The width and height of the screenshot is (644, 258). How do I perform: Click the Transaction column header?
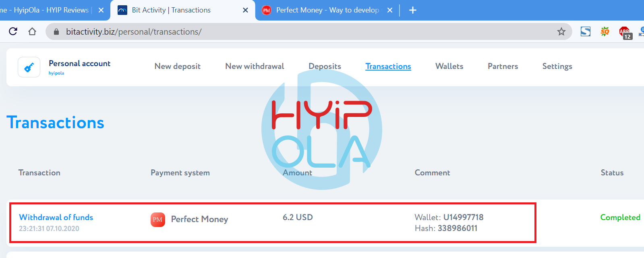pos(39,173)
